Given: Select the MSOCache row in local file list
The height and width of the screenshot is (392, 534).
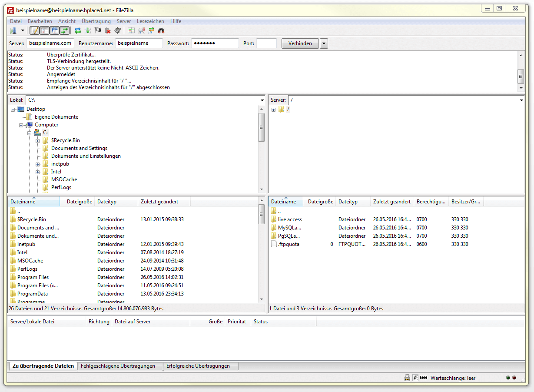Looking at the screenshot, I should click(133, 261).
